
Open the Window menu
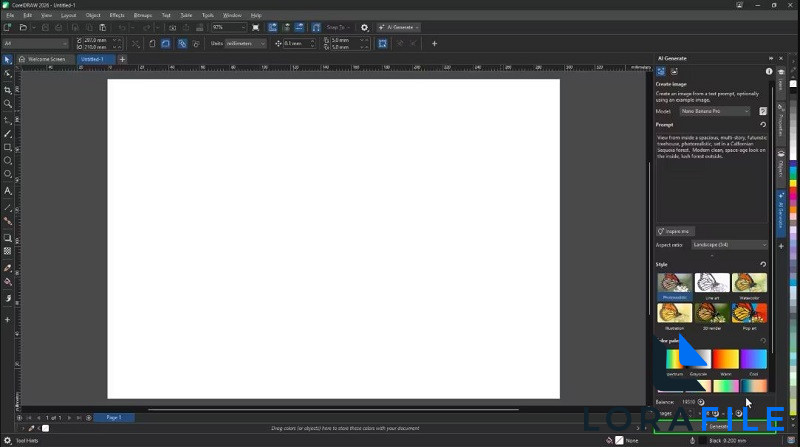[x=232, y=15]
